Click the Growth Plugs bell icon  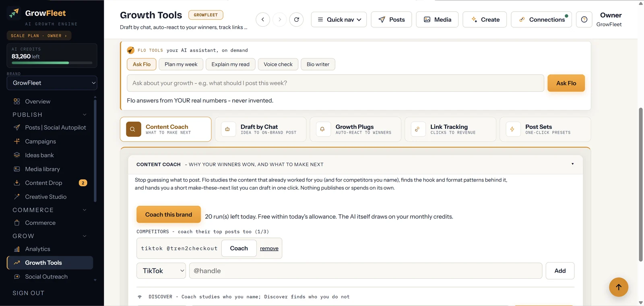[323, 129]
